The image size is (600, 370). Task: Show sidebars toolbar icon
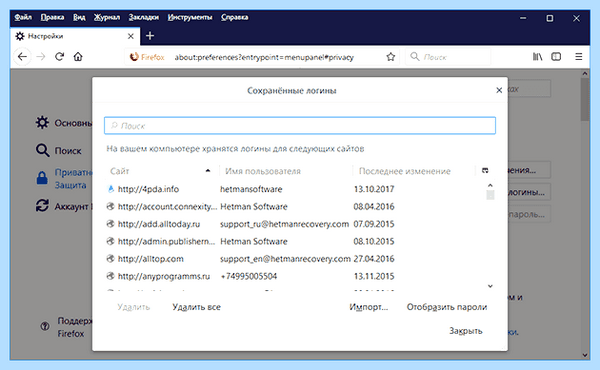(x=556, y=57)
